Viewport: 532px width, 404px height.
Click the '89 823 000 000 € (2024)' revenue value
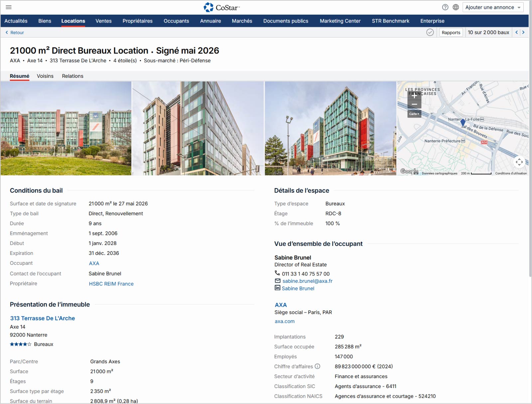pos(364,366)
